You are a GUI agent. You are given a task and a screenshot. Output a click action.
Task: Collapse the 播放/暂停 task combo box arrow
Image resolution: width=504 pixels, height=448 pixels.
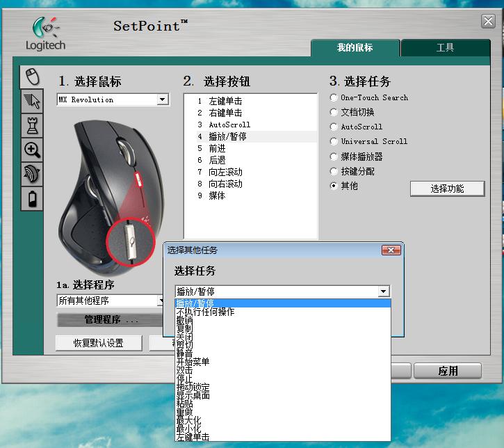pos(383,291)
